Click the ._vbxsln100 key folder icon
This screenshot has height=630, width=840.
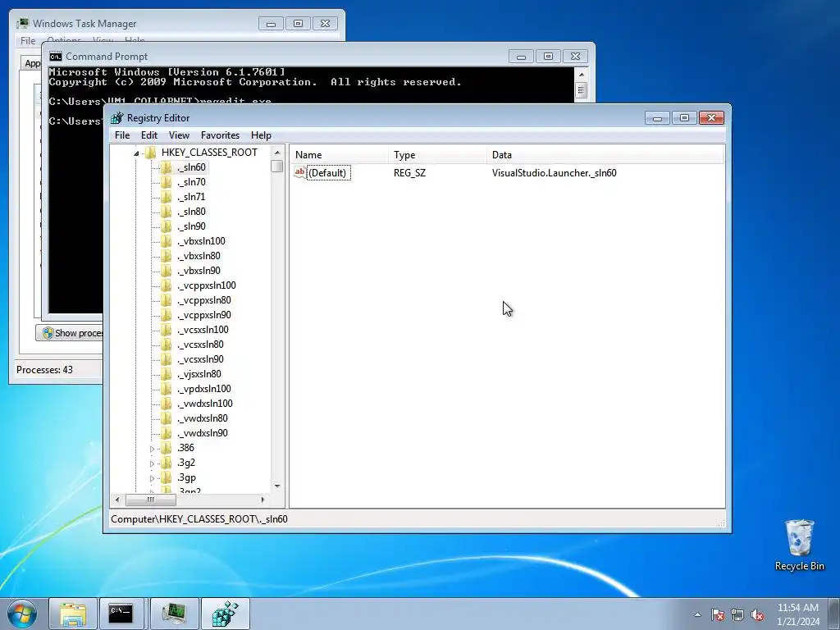pos(166,241)
